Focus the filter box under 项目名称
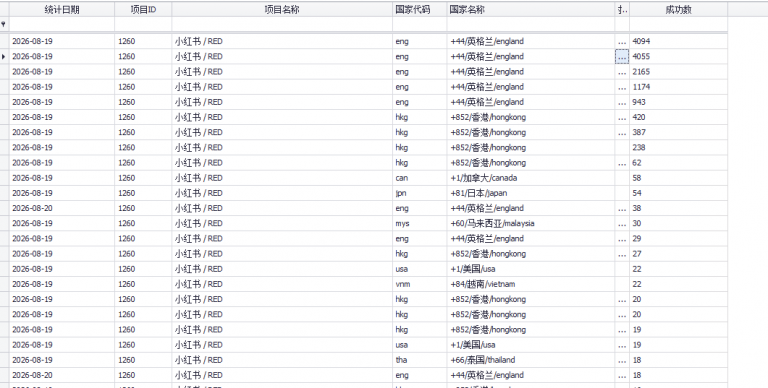Viewport: 768px width, 388px height. [282, 24]
